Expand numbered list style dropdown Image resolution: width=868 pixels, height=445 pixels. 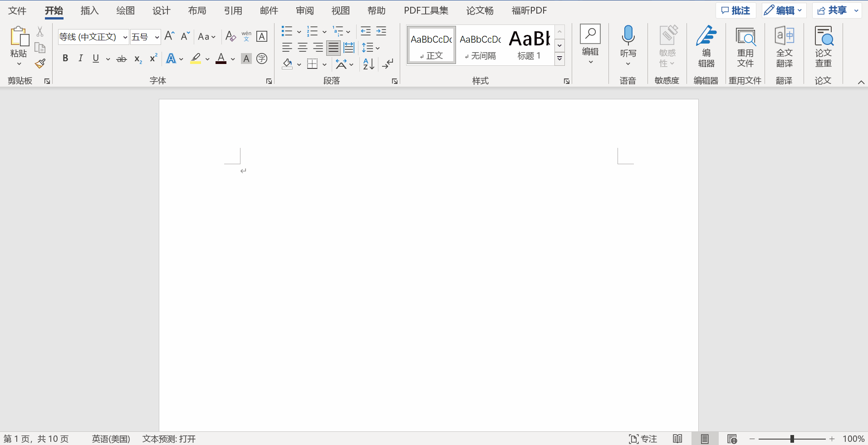[324, 31]
